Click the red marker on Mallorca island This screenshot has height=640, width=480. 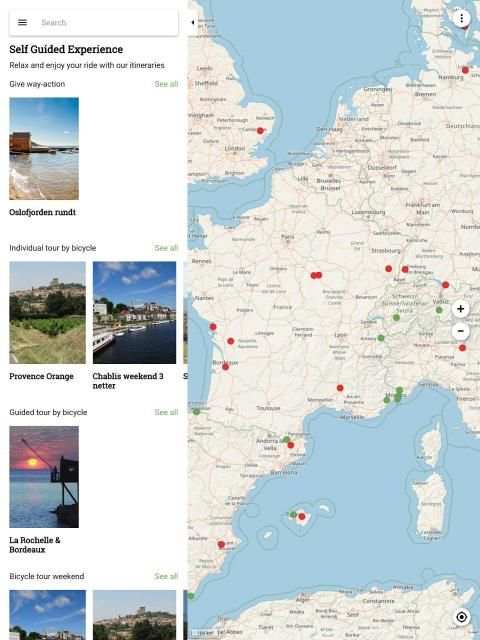point(302,517)
